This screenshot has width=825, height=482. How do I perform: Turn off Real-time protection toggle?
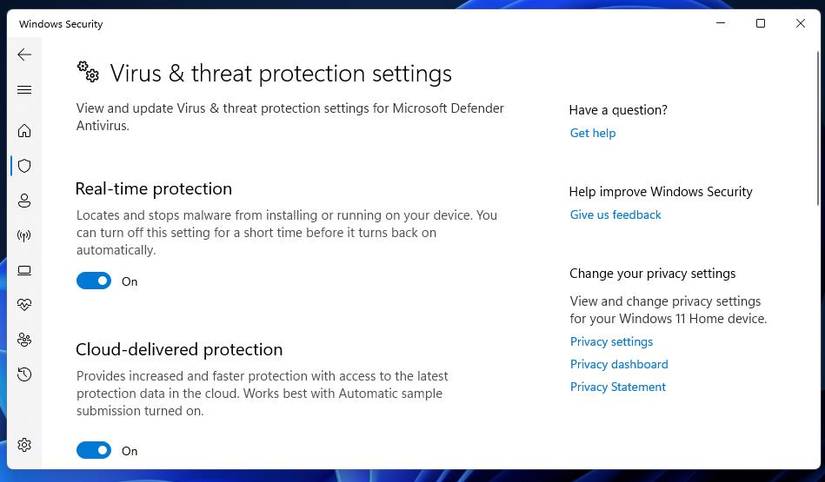point(94,281)
